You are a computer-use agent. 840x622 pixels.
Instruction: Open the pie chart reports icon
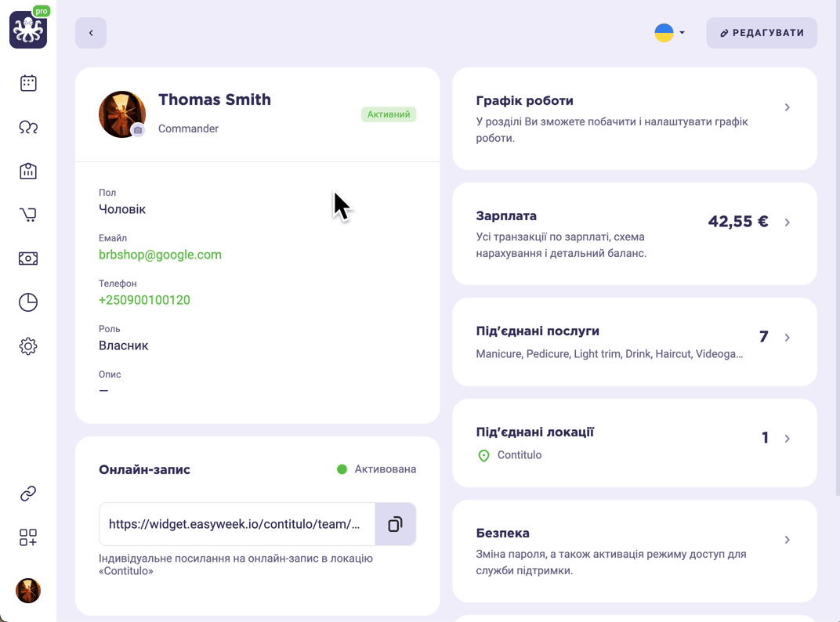coord(28,302)
